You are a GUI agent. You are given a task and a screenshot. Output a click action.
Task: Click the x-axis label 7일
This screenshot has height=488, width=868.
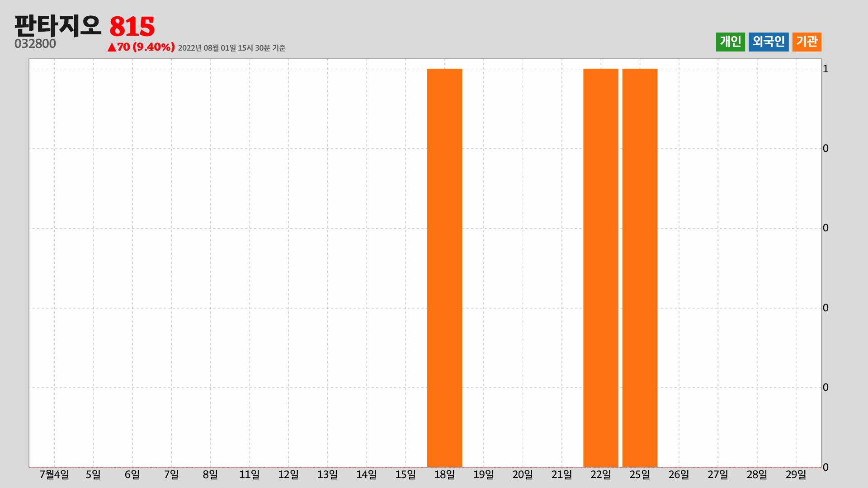point(171,474)
